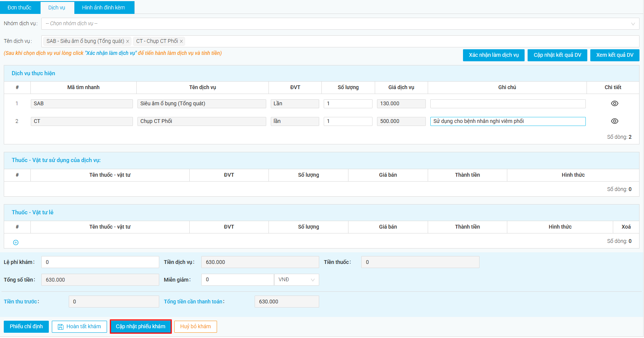
Task: Edit quantity for the SAB row
Action: (348, 104)
